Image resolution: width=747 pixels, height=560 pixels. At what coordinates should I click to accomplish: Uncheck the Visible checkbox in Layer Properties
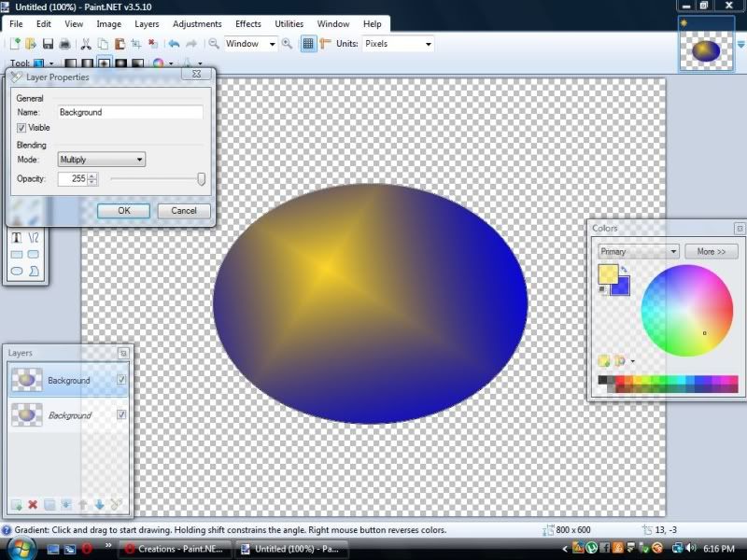(21, 128)
